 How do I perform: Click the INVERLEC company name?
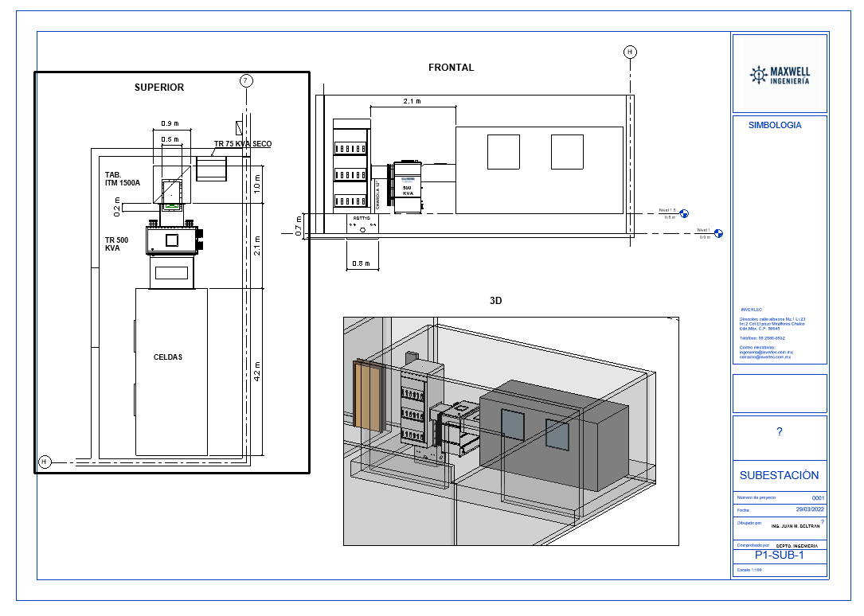(752, 310)
